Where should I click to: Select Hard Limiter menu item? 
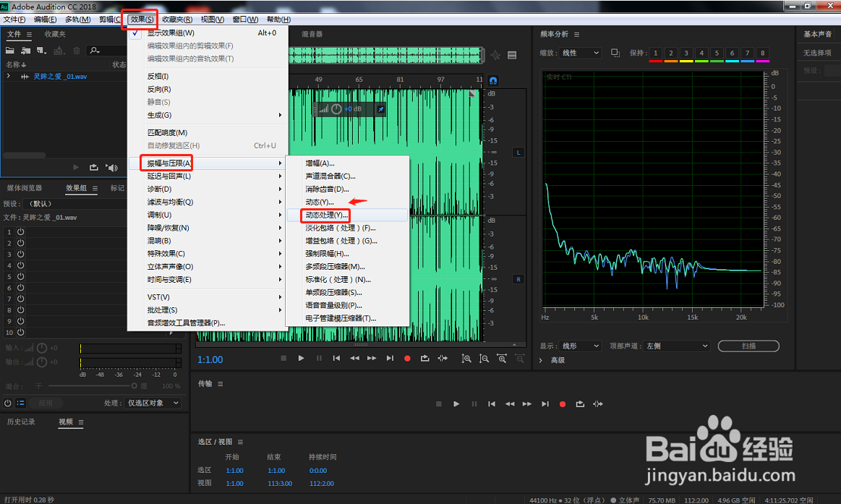point(347,254)
